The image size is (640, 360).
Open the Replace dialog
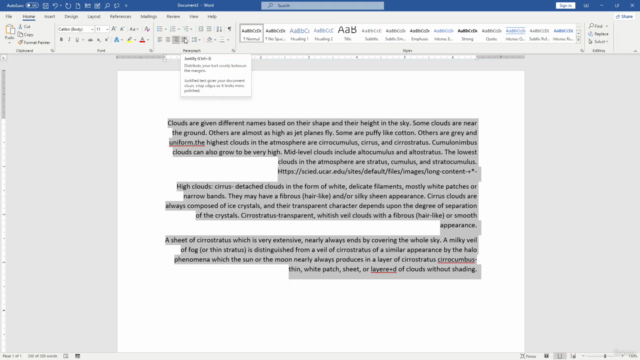click(x=598, y=34)
